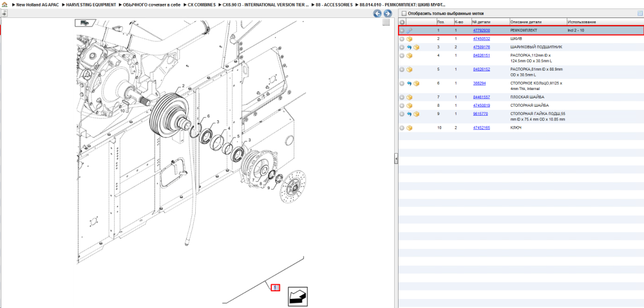Open CX6.90 I3 - INTERNATIONAL VERSION breadcrumb
The width and height of the screenshot is (644, 308).
[265, 5]
